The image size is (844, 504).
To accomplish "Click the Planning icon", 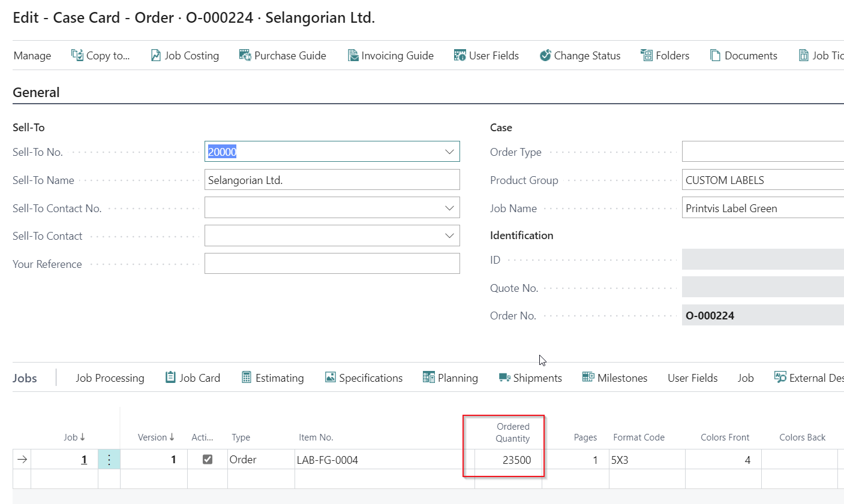I will coord(429,378).
